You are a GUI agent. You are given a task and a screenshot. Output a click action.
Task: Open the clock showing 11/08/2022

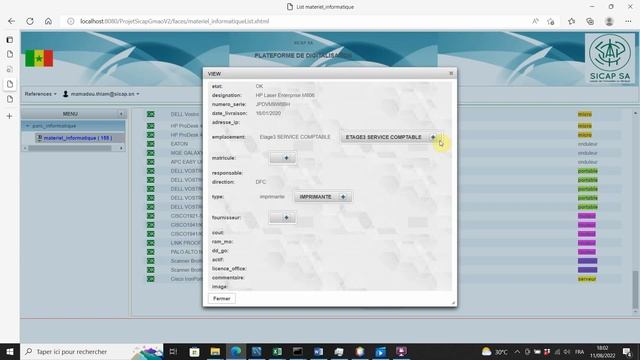pos(602,351)
